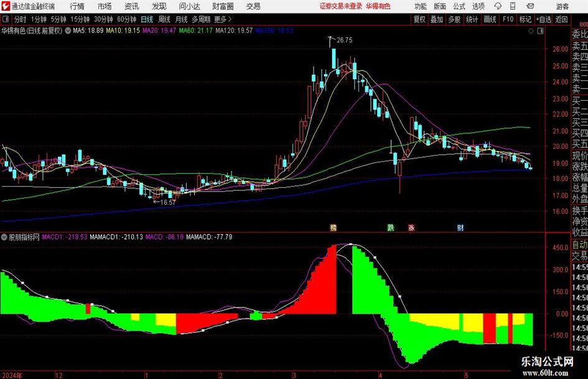Click the green 跌 marker below the chart
The width and height of the screenshot is (588, 379).
click(x=391, y=227)
